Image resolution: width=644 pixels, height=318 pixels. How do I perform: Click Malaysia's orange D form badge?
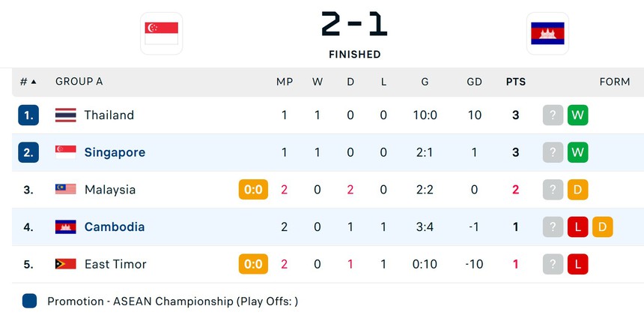click(577, 189)
